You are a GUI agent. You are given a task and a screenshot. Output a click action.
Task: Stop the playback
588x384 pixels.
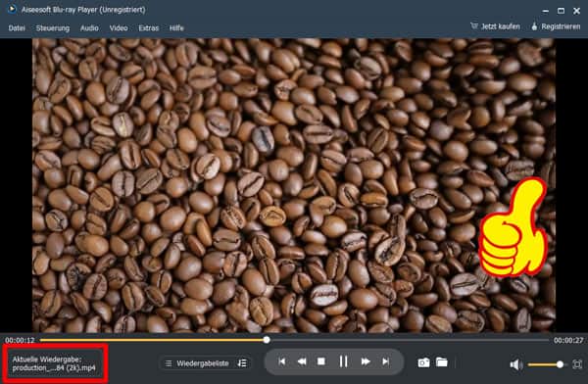pos(321,361)
